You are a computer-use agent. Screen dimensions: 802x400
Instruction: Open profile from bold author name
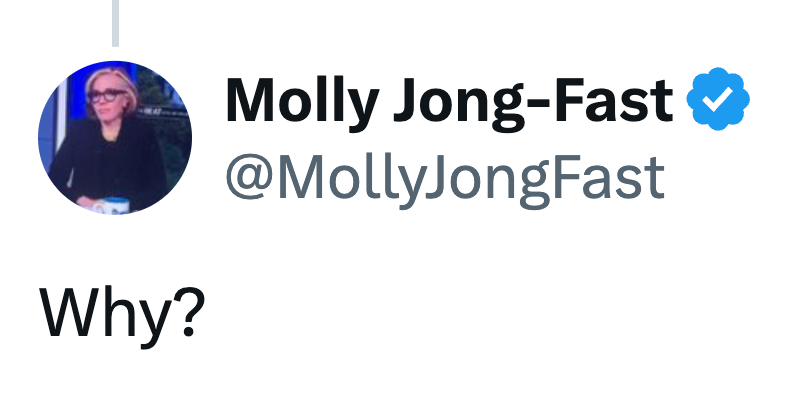coord(450,100)
